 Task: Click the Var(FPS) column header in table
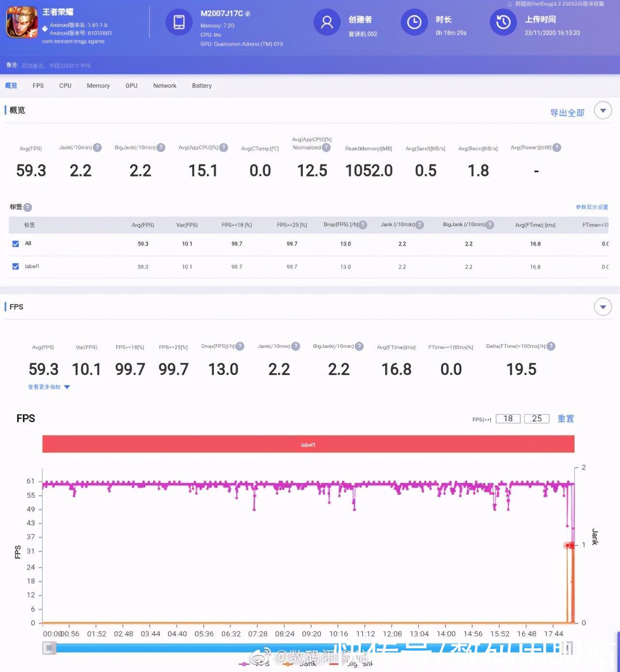coord(187,225)
